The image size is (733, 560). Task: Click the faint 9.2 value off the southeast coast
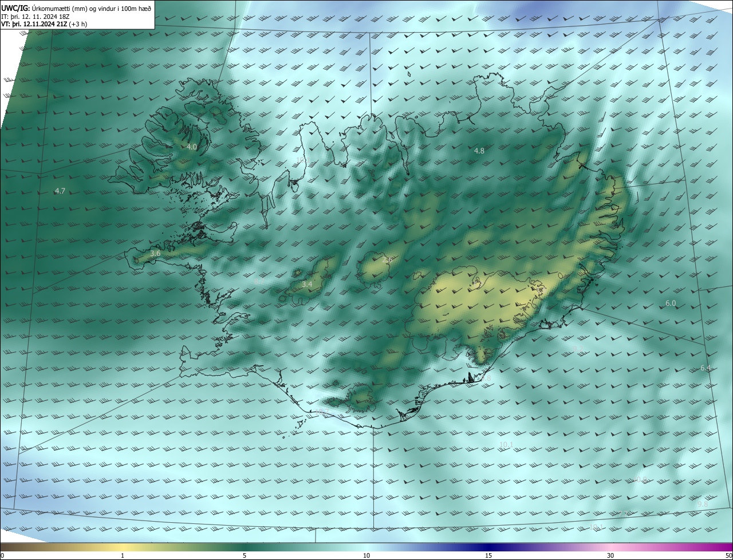coord(578,349)
